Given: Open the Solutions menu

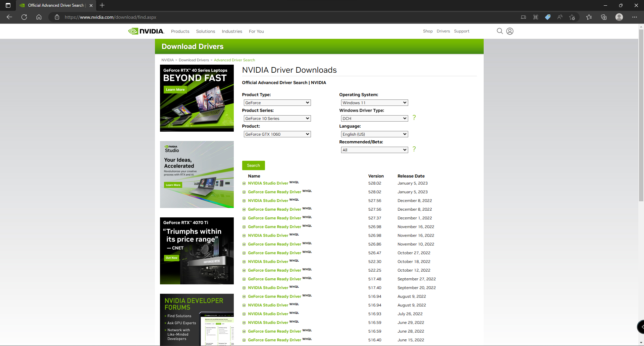Looking at the screenshot, I should 206,31.
